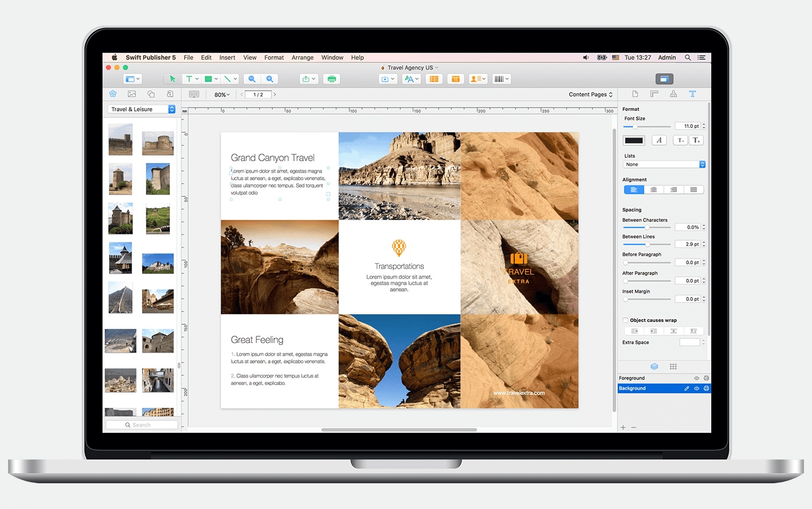The image size is (812, 509).
Task: Open the barcode insert dropdown
Action: (501, 79)
